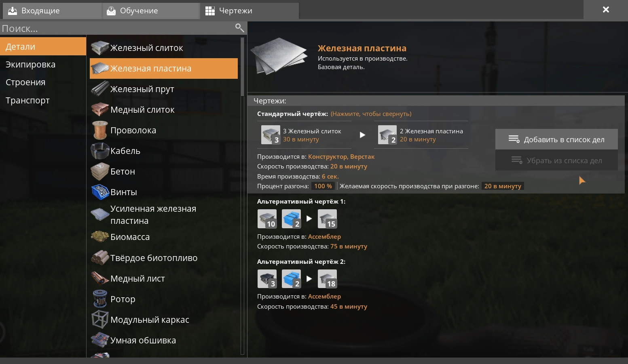Pick the Кабель cable coil icon
This screenshot has width=628, height=364.
(100, 151)
